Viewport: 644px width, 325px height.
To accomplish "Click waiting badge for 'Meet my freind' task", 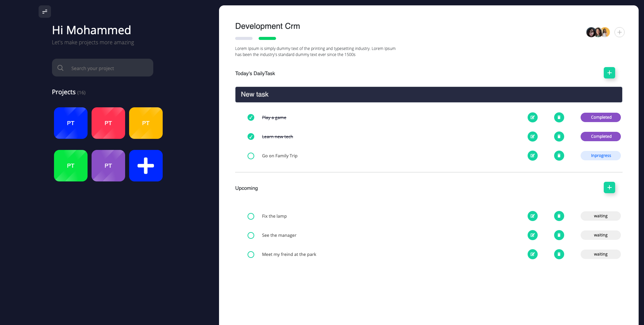I will point(600,254).
